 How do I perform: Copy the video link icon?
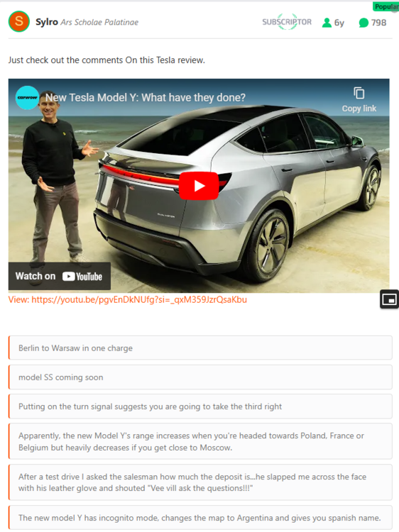click(359, 93)
